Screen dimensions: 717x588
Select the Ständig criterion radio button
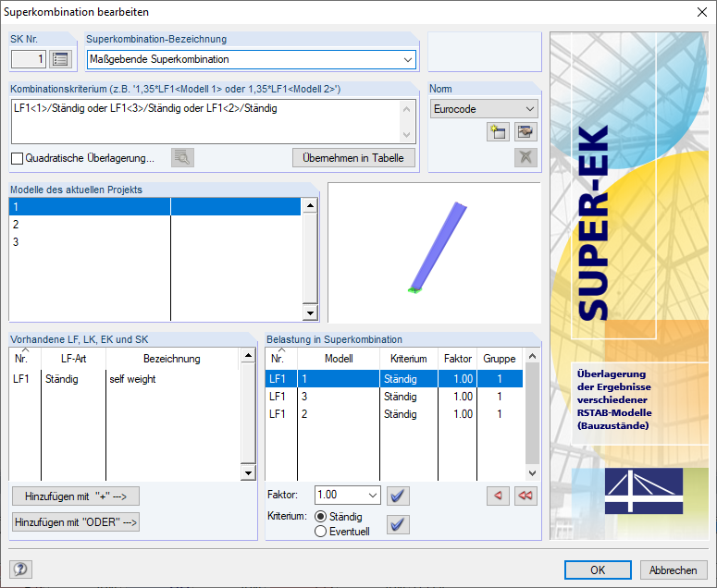click(320, 517)
